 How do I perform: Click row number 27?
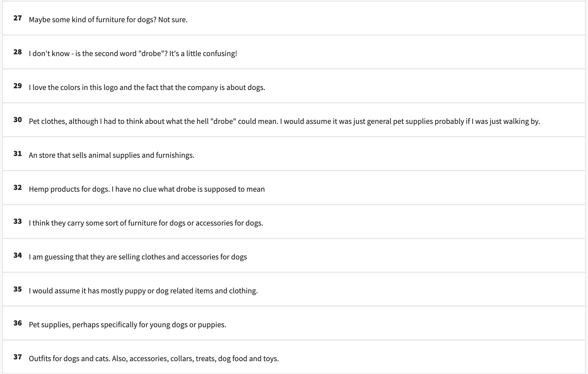(18, 18)
